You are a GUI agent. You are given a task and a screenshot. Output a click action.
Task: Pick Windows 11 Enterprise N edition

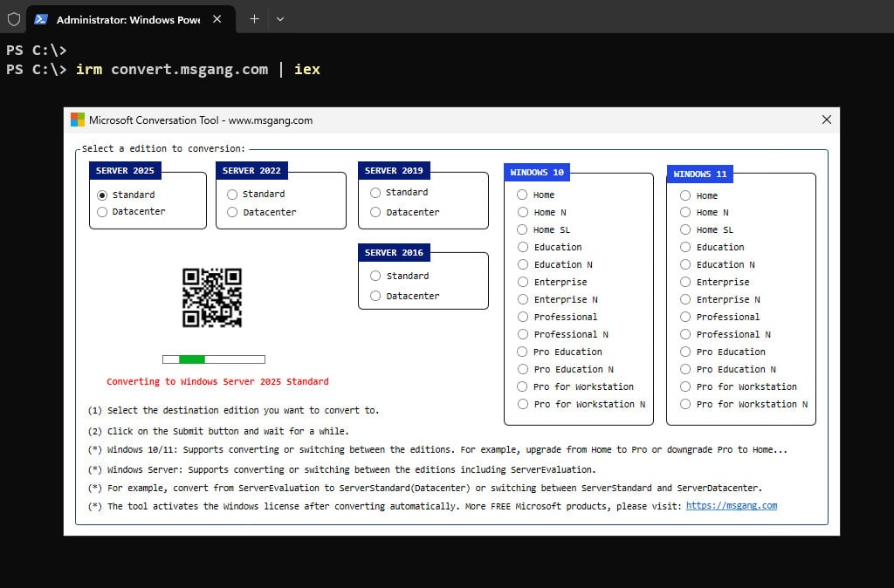[x=685, y=299]
